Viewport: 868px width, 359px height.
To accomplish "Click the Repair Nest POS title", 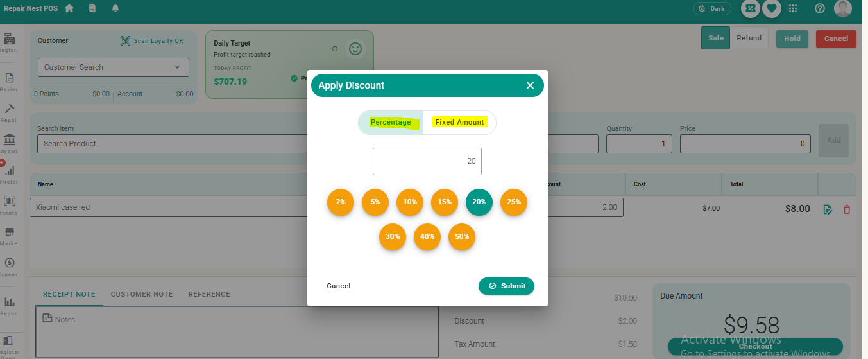I will pyautogui.click(x=31, y=8).
